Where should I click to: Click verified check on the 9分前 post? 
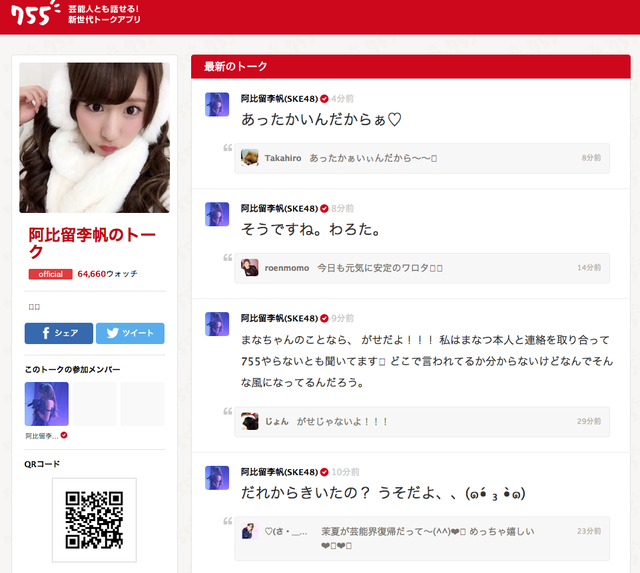pos(324,318)
